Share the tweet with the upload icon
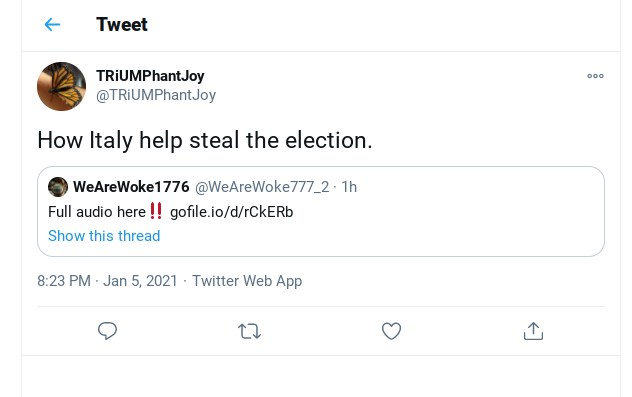 click(x=533, y=331)
